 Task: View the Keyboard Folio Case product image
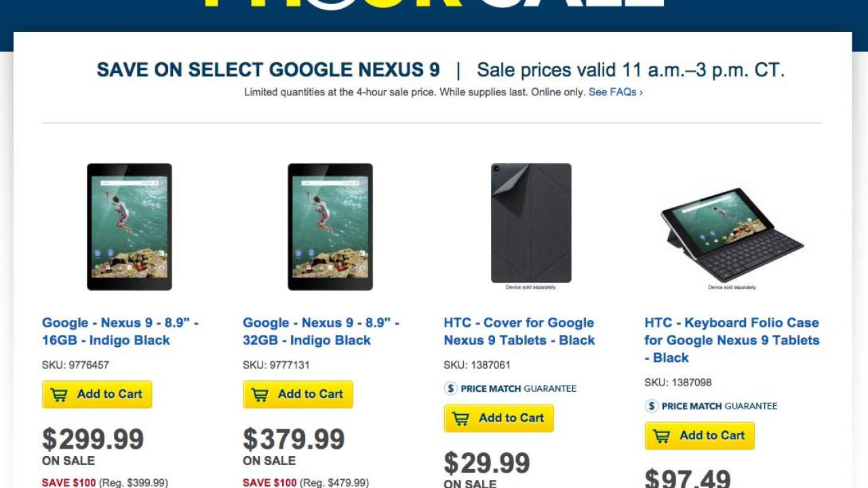pos(732,234)
